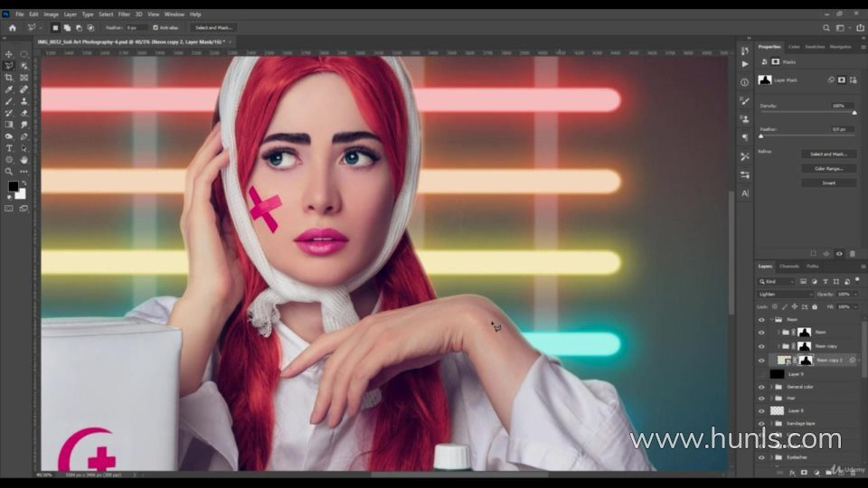This screenshot has height=488, width=868.
Task: Select the Clone Stamp tool
Action: pos(24,101)
